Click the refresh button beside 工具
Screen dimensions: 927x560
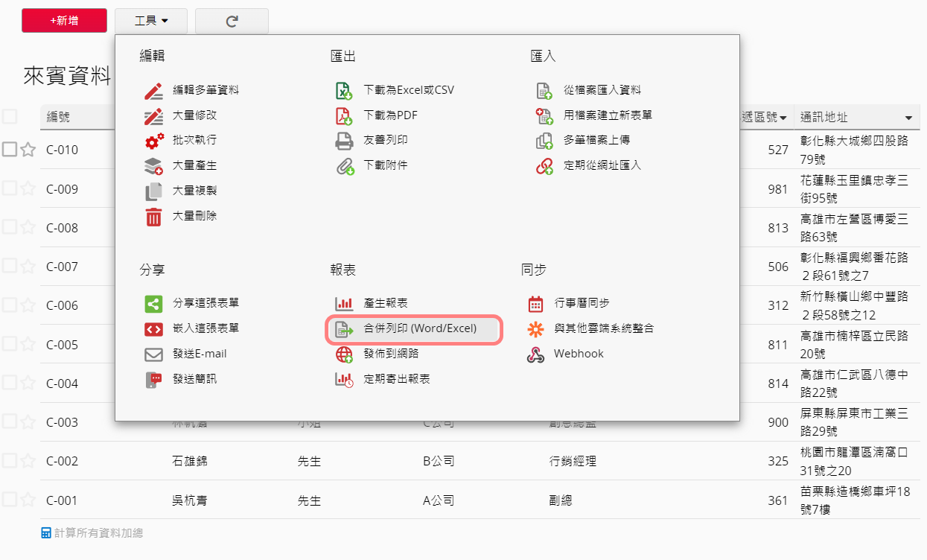point(232,22)
